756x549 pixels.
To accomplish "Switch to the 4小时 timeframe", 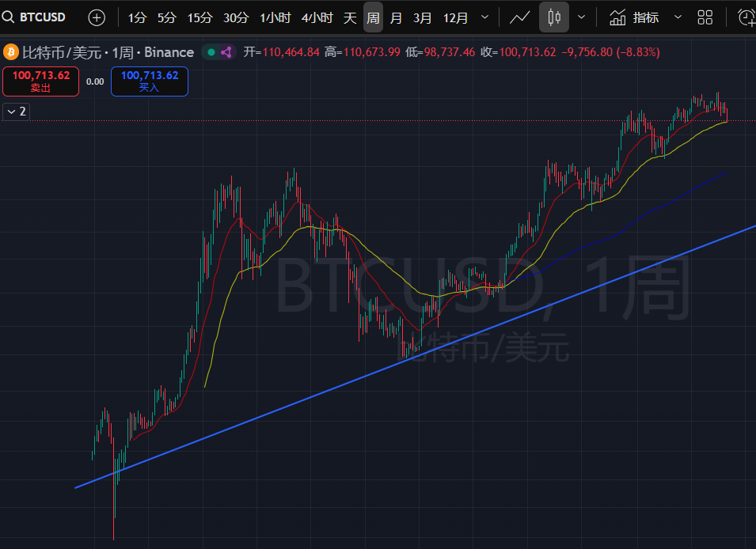I will 317,17.
